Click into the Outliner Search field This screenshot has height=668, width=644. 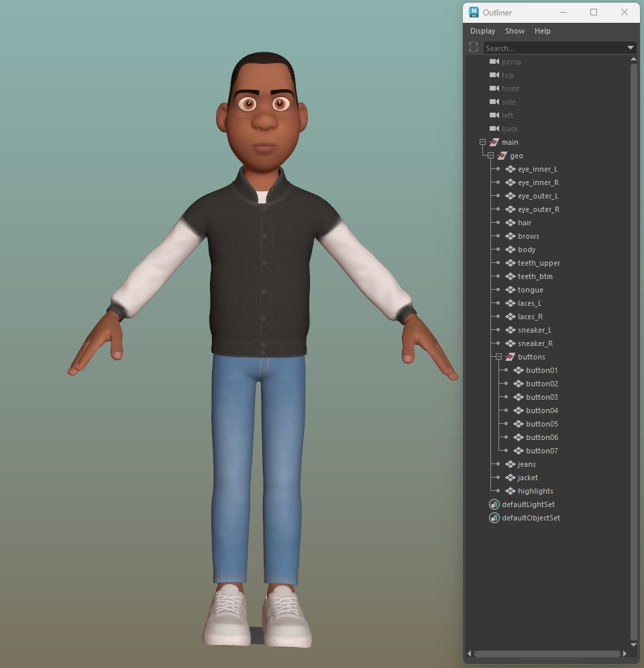point(555,48)
